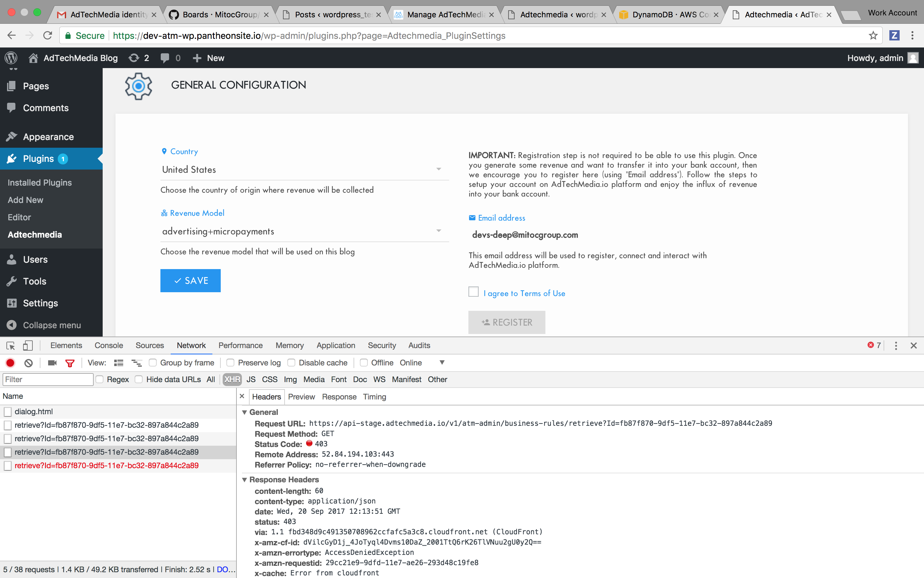Open the updates indicator showing 2

[x=139, y=58]
